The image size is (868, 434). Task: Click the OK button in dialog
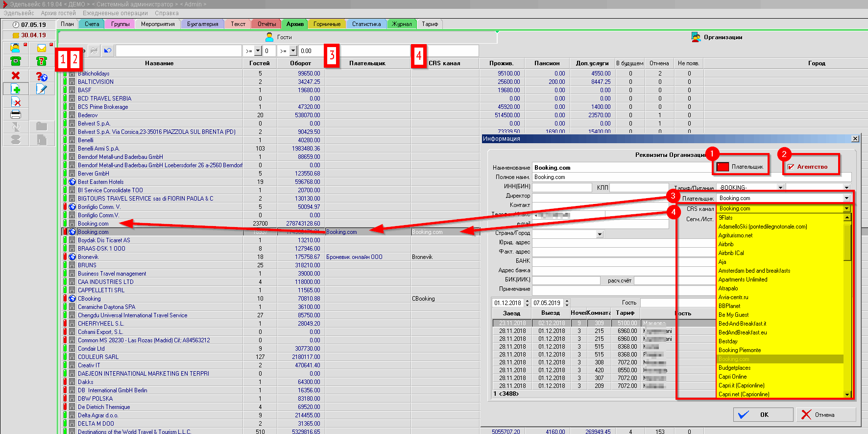click(x=763, y=415)
